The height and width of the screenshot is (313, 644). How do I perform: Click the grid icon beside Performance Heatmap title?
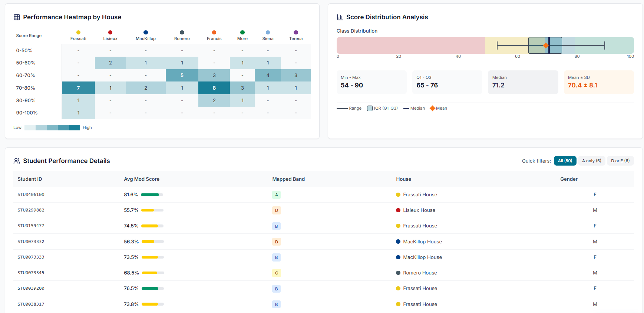[x=17, y=17]
